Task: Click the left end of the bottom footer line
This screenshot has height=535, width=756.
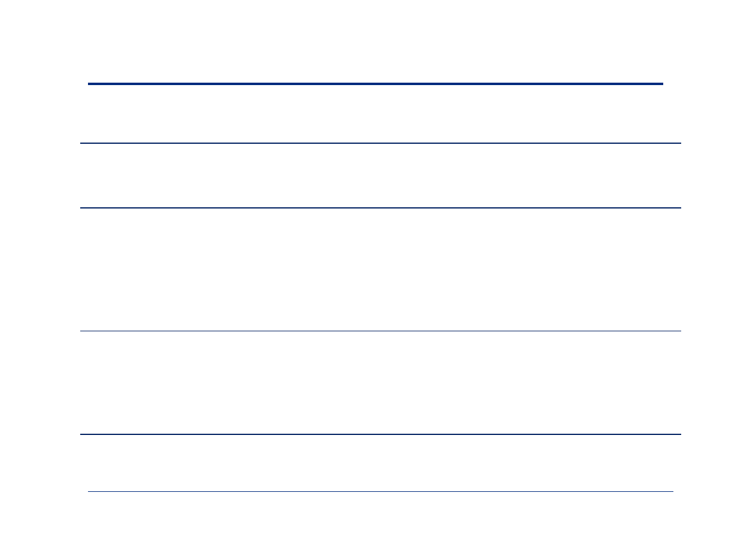Action: click(x=90, y=492)
